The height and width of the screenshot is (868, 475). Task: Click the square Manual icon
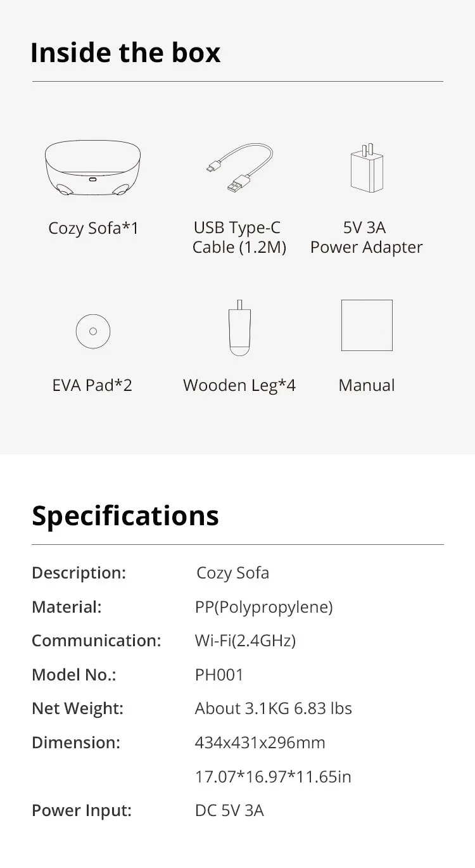(x=367, y=326)
